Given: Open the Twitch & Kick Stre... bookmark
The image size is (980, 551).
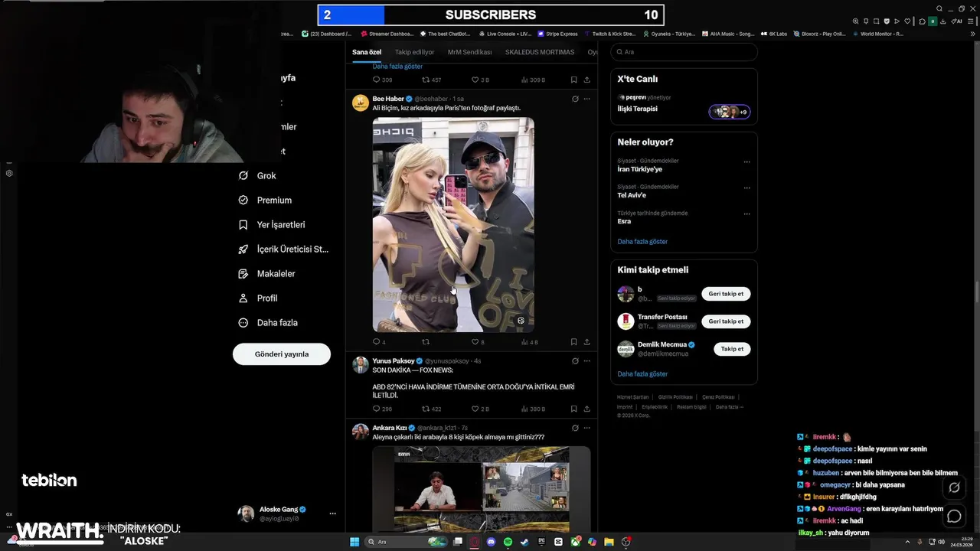Looking at the screenshot, I should click(x=610, y=34).
